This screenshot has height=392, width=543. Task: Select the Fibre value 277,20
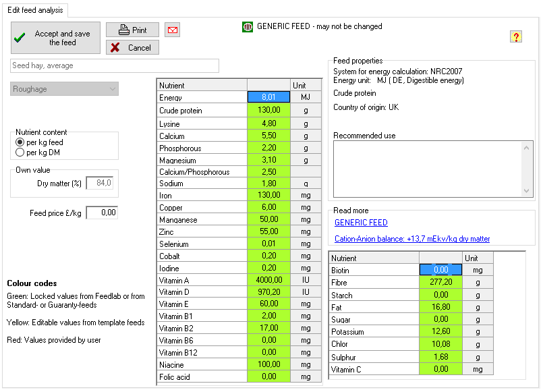point(440,282)
